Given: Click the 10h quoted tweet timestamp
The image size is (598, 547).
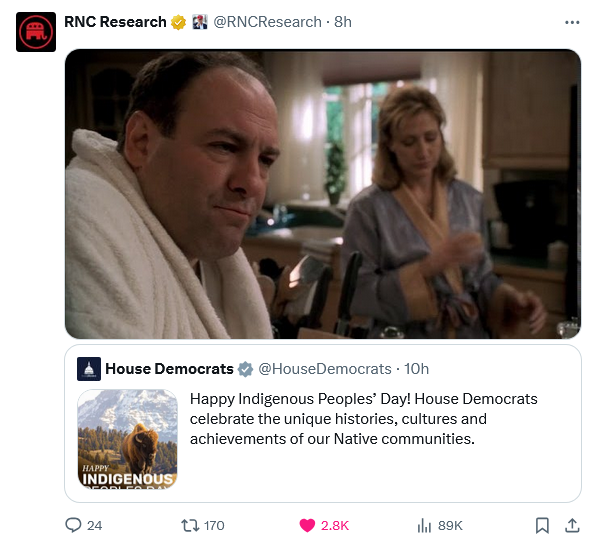Looking at the screenshot, I should click(x=416, y=369).
